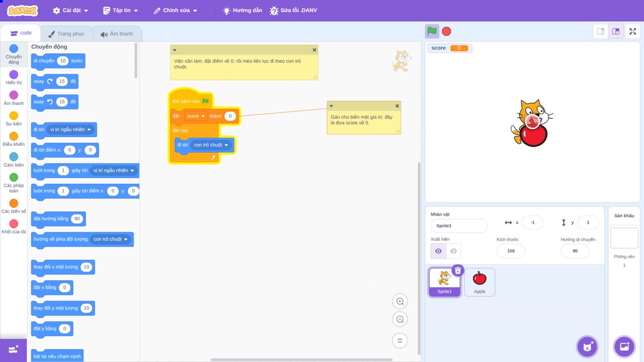Screen dimensions: 644x362
Task: Show the sprite using the eye button
Action: (439, 251)
